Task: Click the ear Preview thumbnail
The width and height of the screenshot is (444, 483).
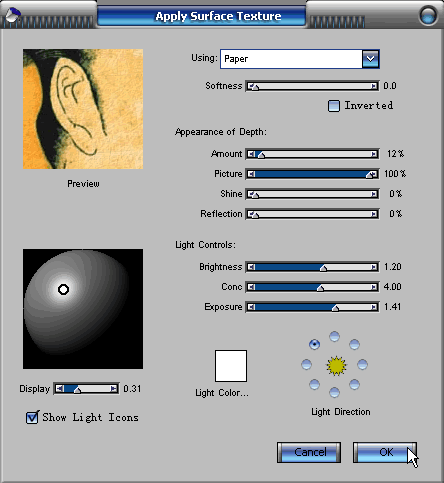Action: [83, 109]
